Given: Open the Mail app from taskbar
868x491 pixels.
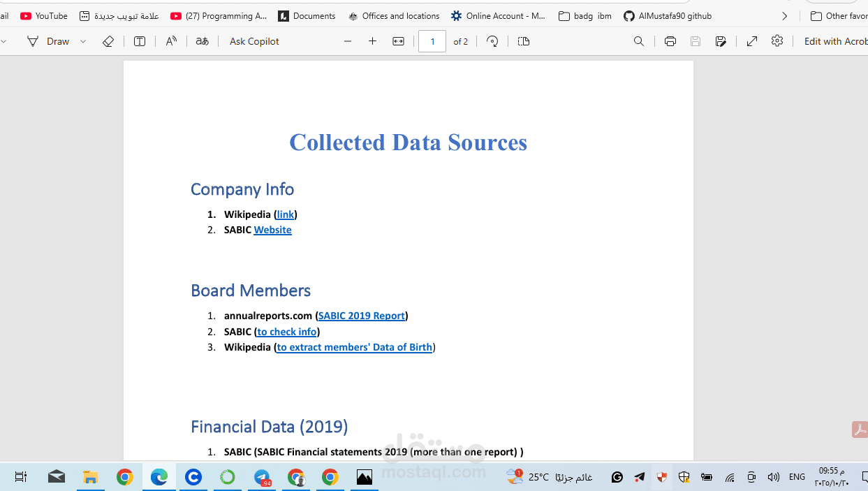Looking at the screenshot, I should click(x=57, y=477).
